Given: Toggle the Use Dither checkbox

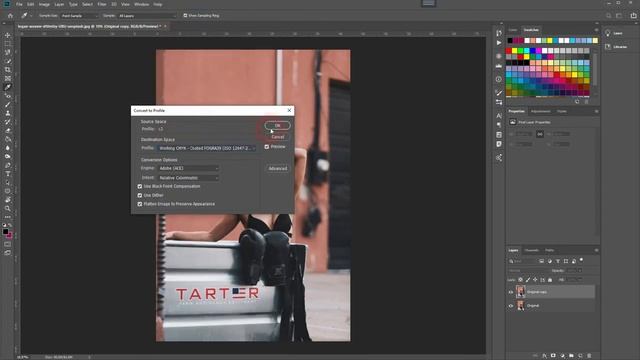Looking at the screenshot, I should point(140,196).
